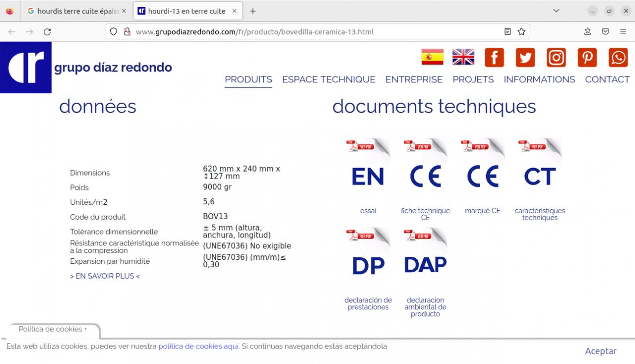Viewport: 635px width, 364px height.
Task: Open a new browser tab
Action: (x=253, y=11)
